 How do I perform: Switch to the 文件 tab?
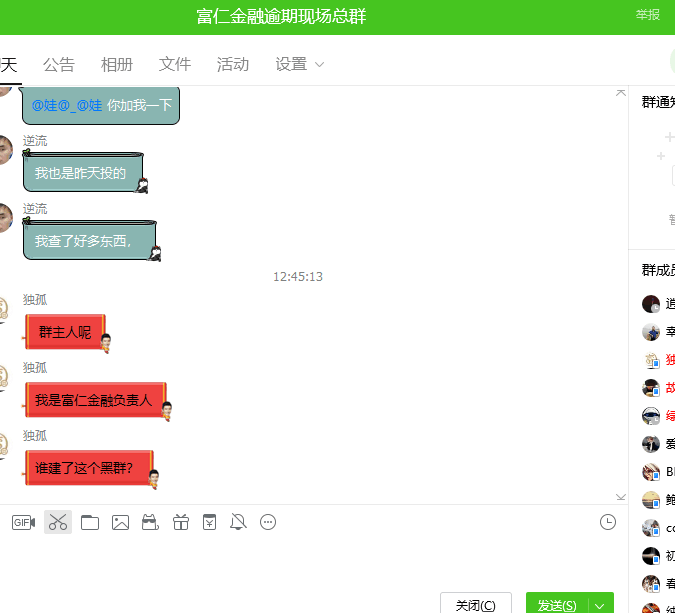175,65
